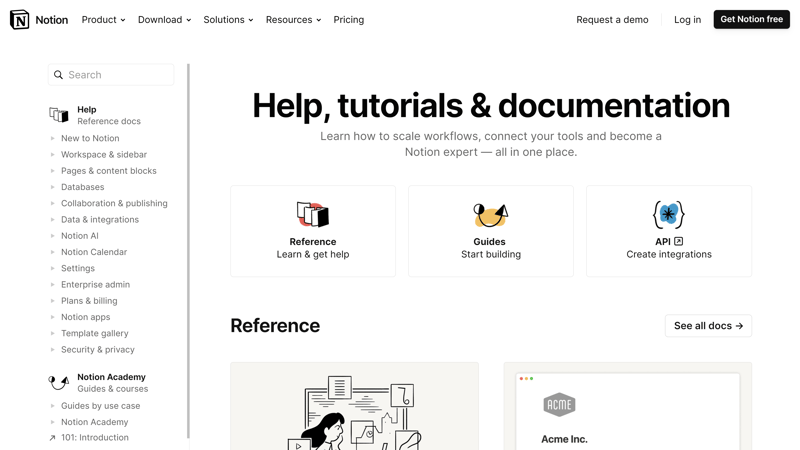Open the Solutions dropdown menu
The height and width of the screenshot is (450, 800).
coord(228,20)
